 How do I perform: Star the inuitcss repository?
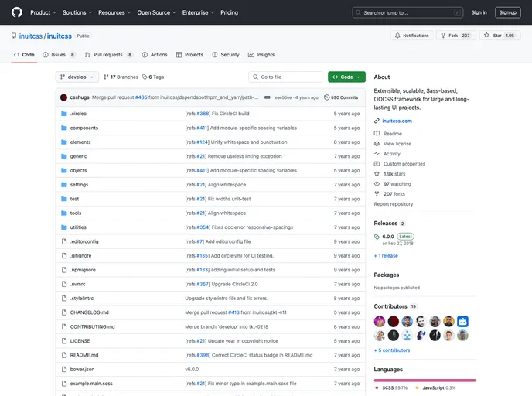tap(499, 36)
